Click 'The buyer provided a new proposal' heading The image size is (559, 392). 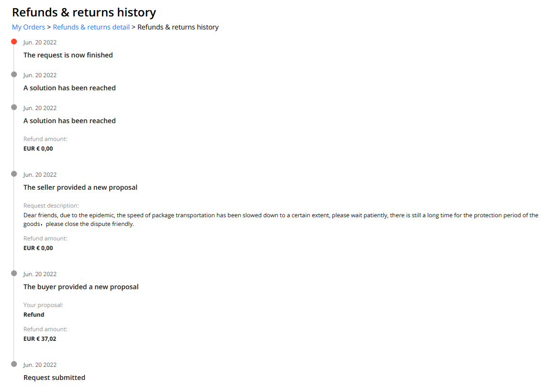coord(81,287)
